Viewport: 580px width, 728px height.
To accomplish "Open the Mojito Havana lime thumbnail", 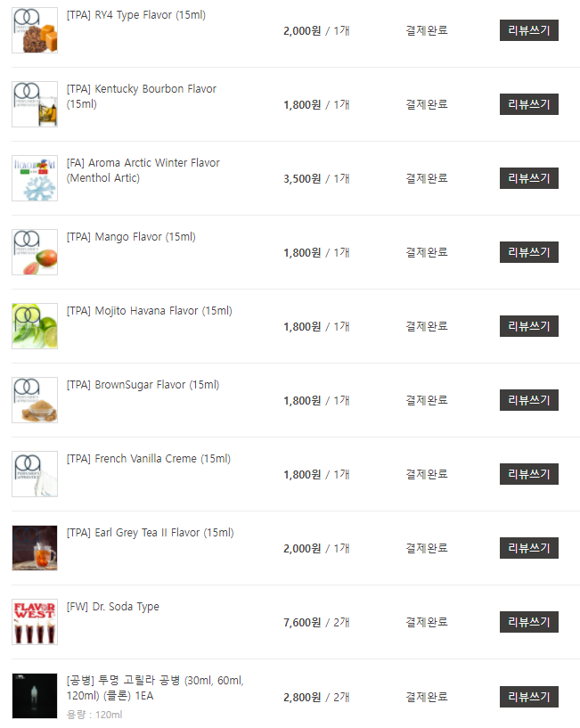I will tap(35, 326).
